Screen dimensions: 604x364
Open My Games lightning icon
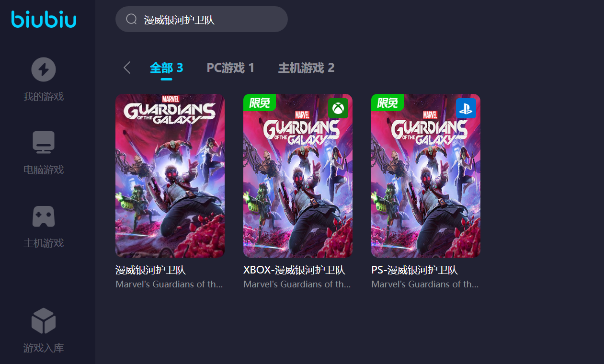[44, 69]
